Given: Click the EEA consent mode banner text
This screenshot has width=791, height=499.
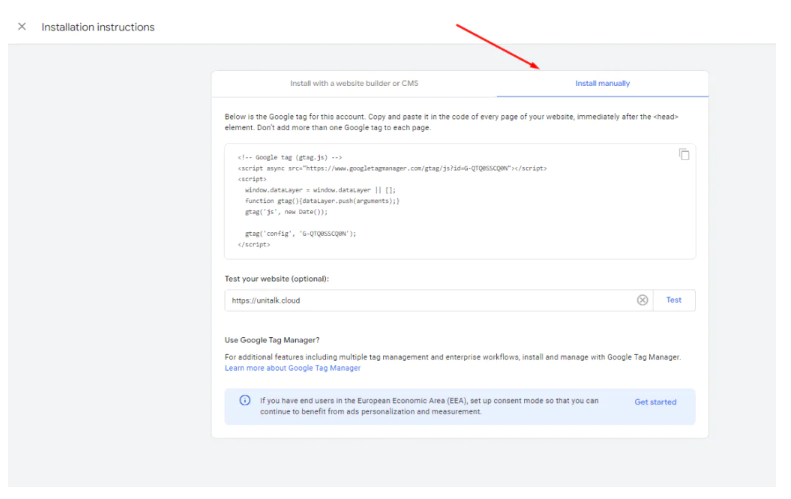Looking at the screenshot, I should (430, 406).
